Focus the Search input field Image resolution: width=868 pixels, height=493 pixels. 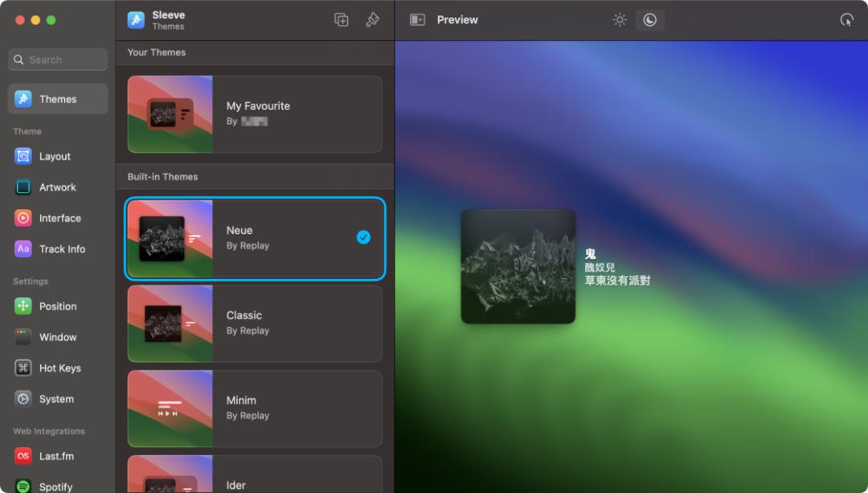coord(58,60)
